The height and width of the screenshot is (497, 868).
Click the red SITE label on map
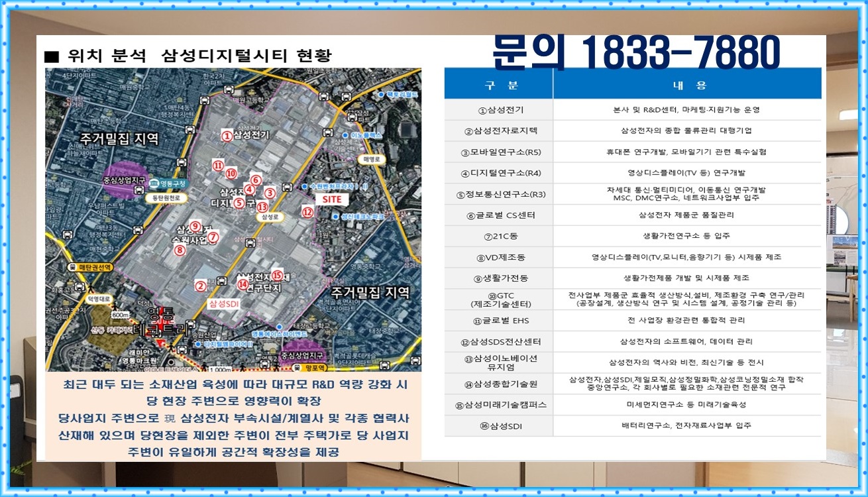(331, 199)
